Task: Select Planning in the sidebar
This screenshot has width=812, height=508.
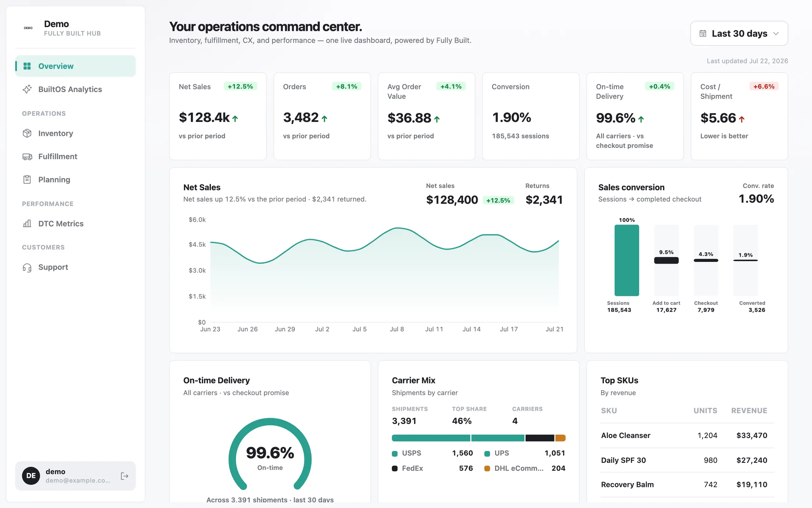Action: [76, 179]
